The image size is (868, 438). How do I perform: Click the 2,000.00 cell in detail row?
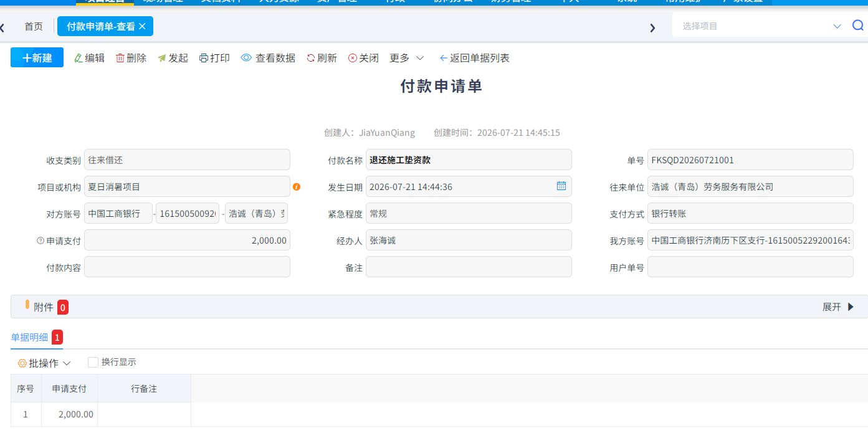click(69, 414)
